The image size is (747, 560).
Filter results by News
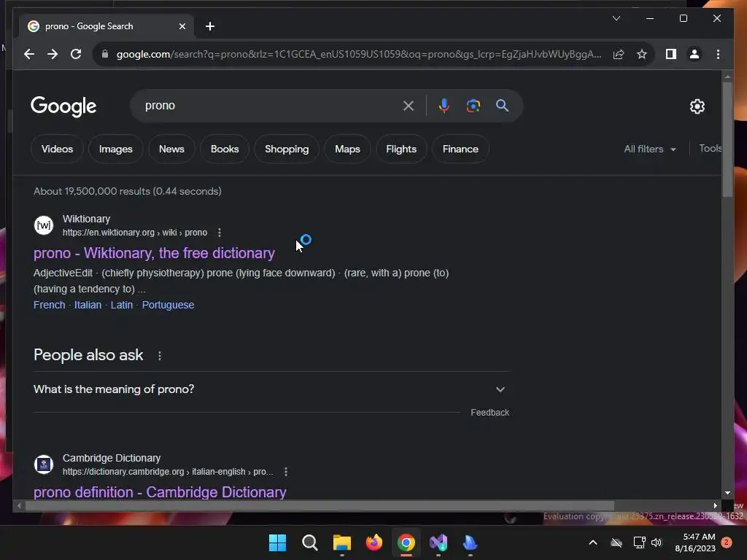tap(171, 149)
